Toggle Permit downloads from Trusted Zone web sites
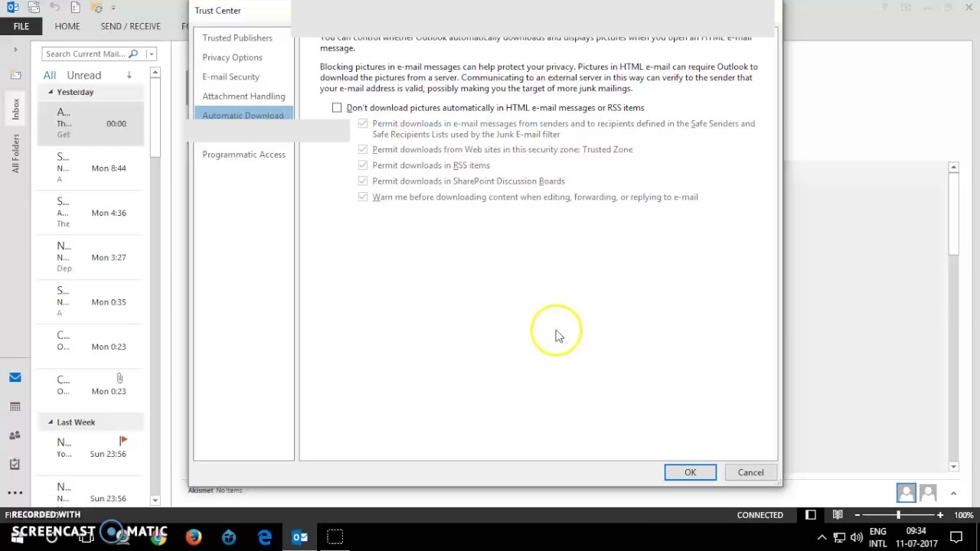Screen dimensions: 980x551 pyautogui.click(x=363, y=149)
